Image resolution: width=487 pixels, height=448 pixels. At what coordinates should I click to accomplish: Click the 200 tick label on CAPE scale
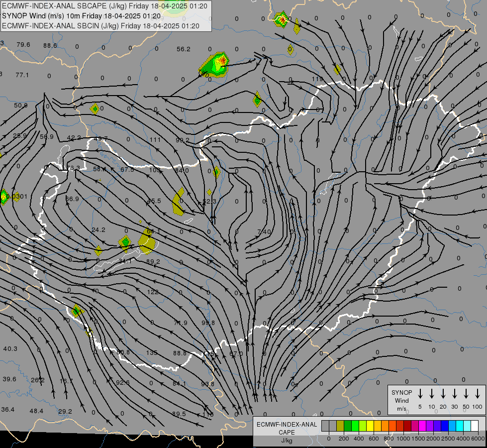click(344, 439)
